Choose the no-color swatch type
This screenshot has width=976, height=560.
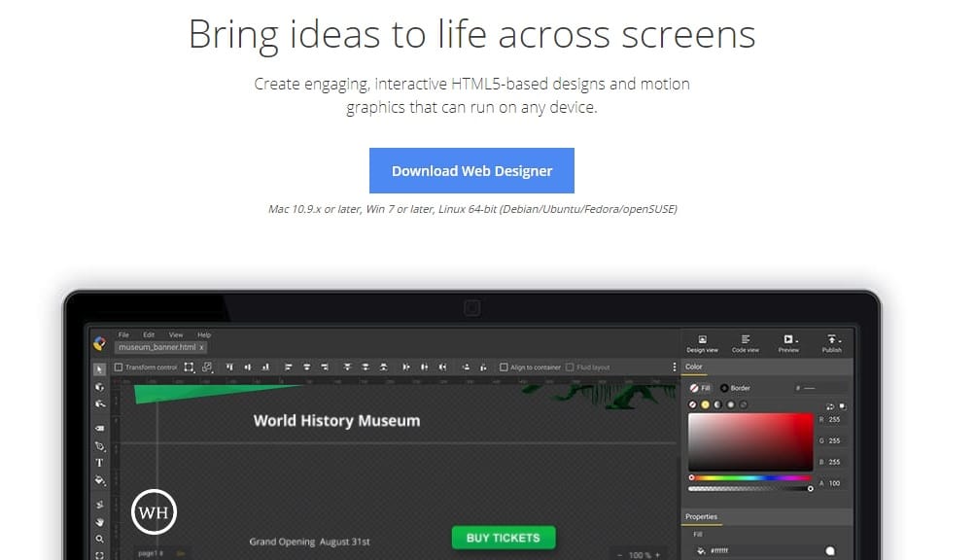click(693, 405)
